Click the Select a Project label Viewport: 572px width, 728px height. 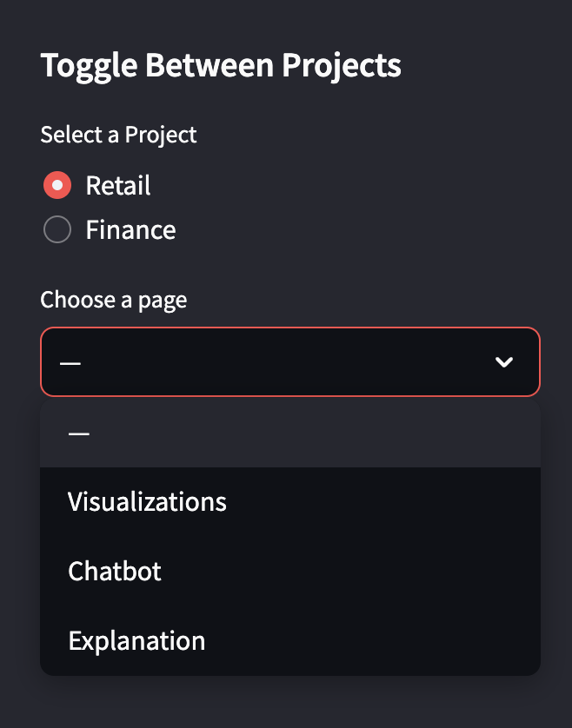118,135
